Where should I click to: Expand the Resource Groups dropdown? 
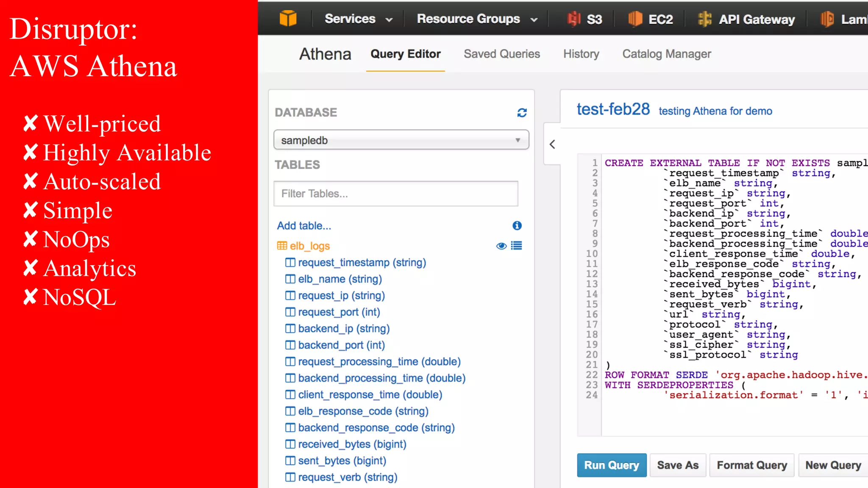(x=477, y=19)
